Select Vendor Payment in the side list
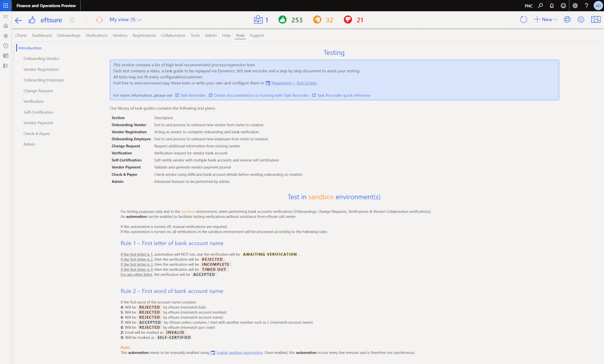Image resolution: width=604 pixels, height=364 pixels. click(38, 123)
